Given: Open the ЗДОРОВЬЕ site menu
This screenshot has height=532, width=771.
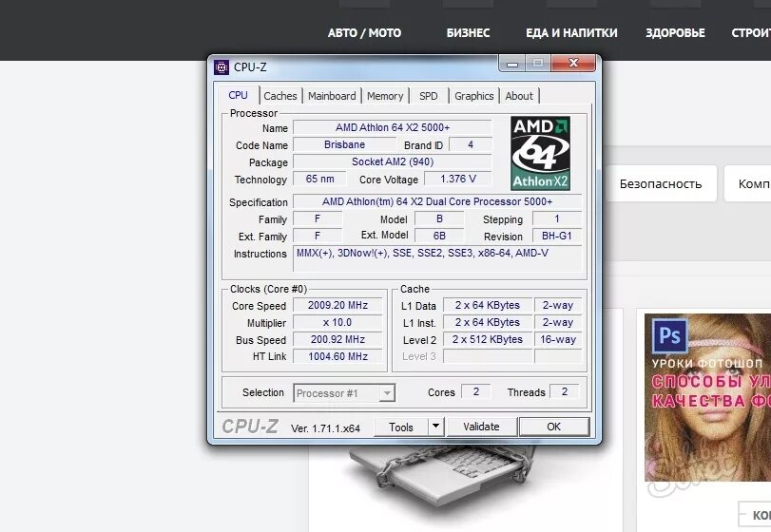Looking at the screenshot, I should click(675, 33).
